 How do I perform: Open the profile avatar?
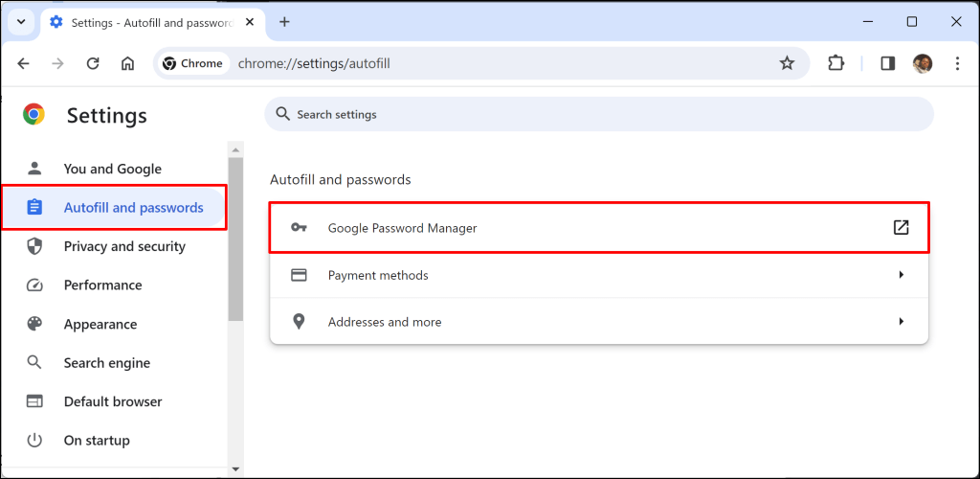(922, 63)
